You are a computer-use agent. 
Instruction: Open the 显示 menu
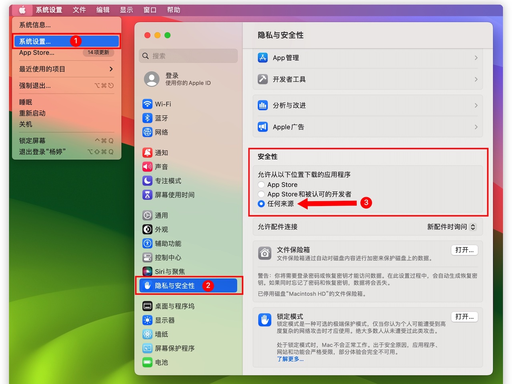[x=126, y=10]
